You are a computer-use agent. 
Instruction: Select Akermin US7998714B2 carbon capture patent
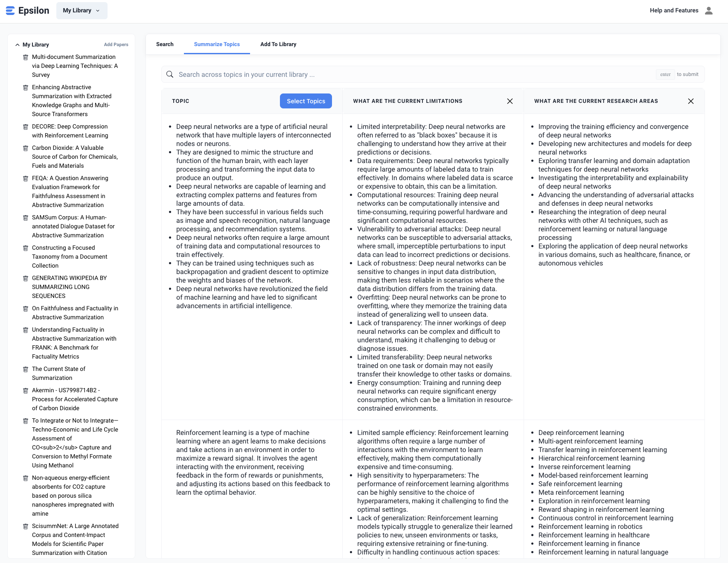75,400
